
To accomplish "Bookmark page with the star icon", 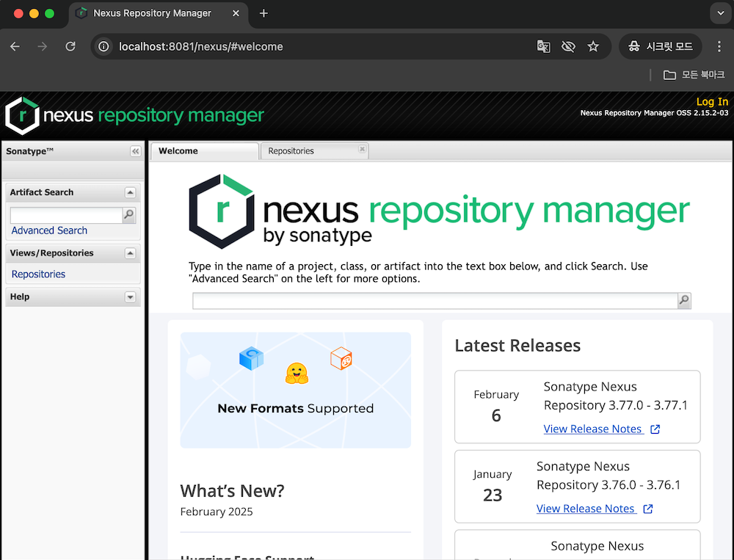I will (593, 46).
